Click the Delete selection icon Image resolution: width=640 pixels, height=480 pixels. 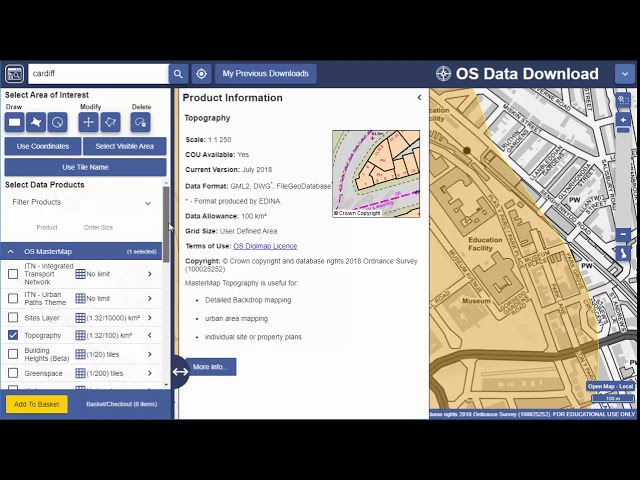click(x=140, y=122)
